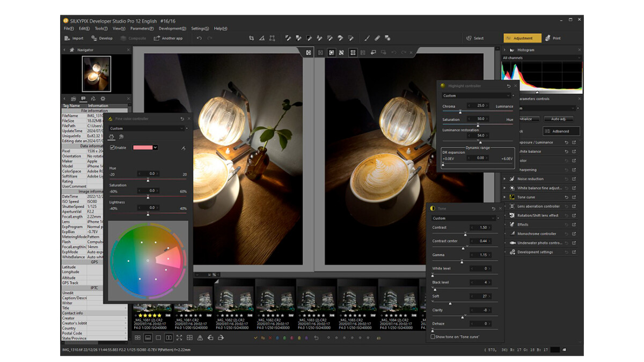Expand the Tone curve section
Screen dimensions: 644x362
pos(504,197)
